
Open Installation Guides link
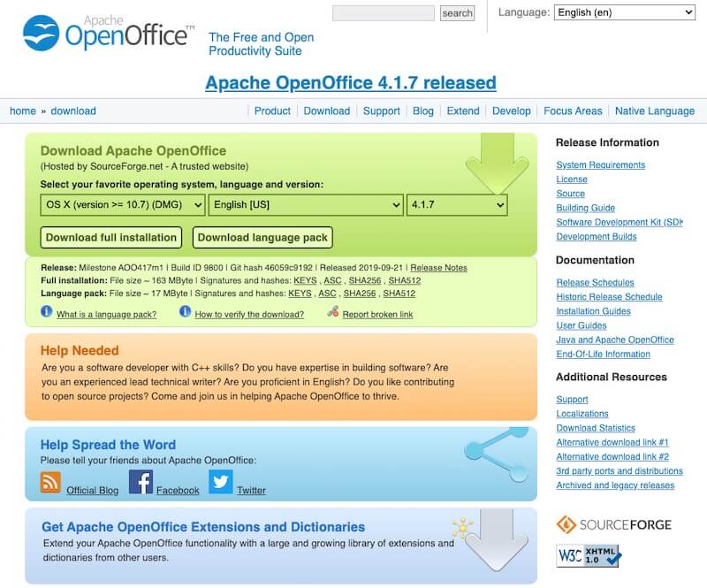593,311
